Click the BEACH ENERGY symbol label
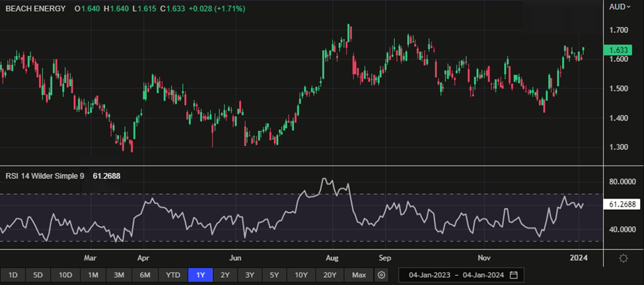 (35, 8)
